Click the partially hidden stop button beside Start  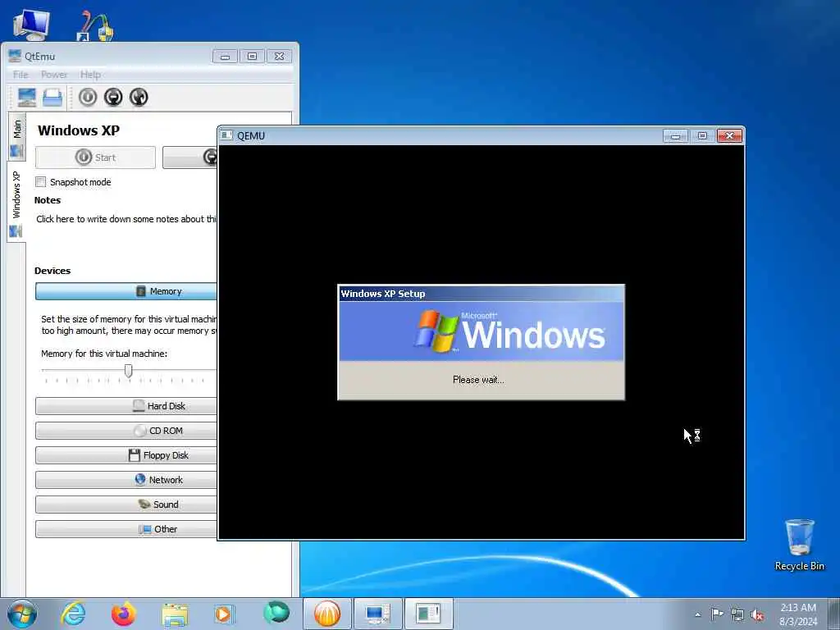[x=190, y=157]
